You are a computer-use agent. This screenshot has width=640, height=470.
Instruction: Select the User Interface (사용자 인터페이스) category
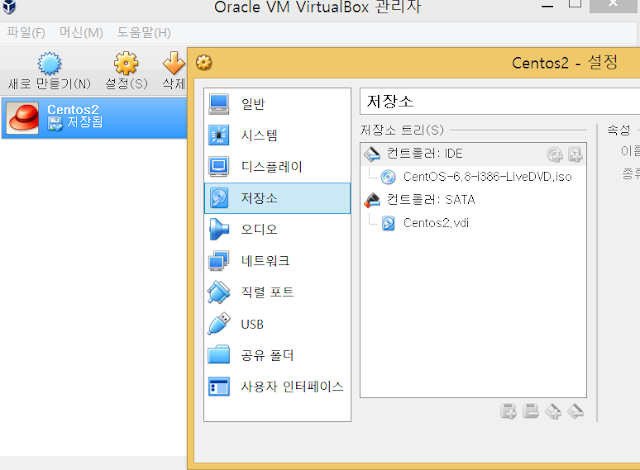point(277,386)
